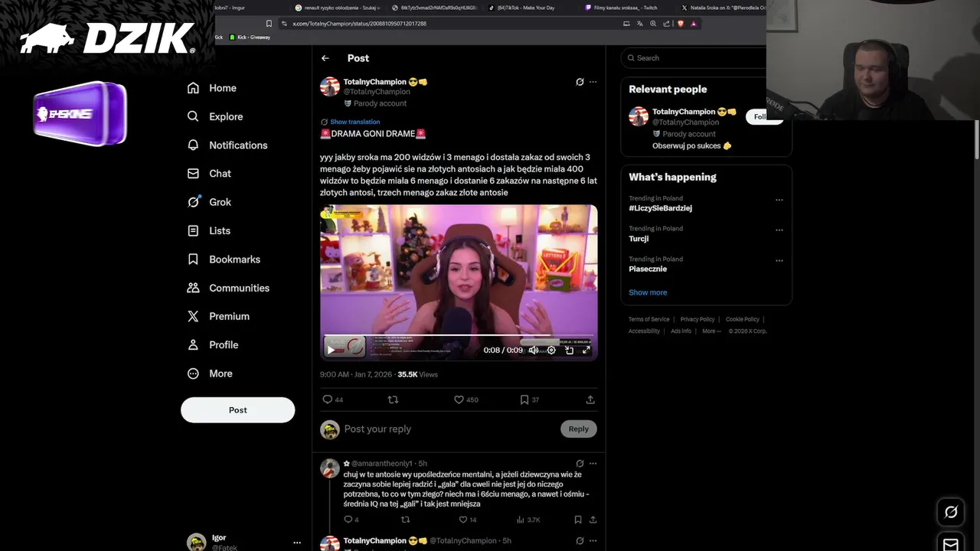Viewport: 980px width, 551px height.
Task: Play the video in the post
Action: (x=332, y=350)
